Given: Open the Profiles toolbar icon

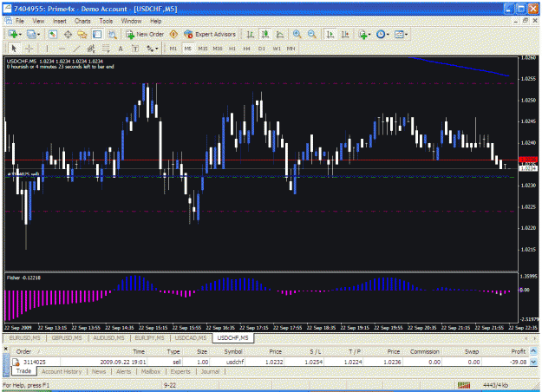Looking at the screenshot, I should [x=31, y=34].
